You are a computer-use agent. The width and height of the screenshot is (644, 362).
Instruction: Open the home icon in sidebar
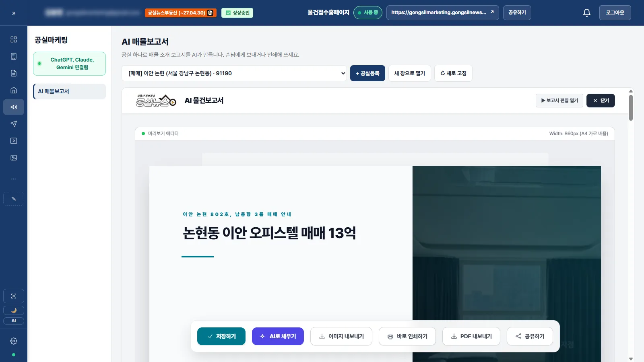click(14, 90)
